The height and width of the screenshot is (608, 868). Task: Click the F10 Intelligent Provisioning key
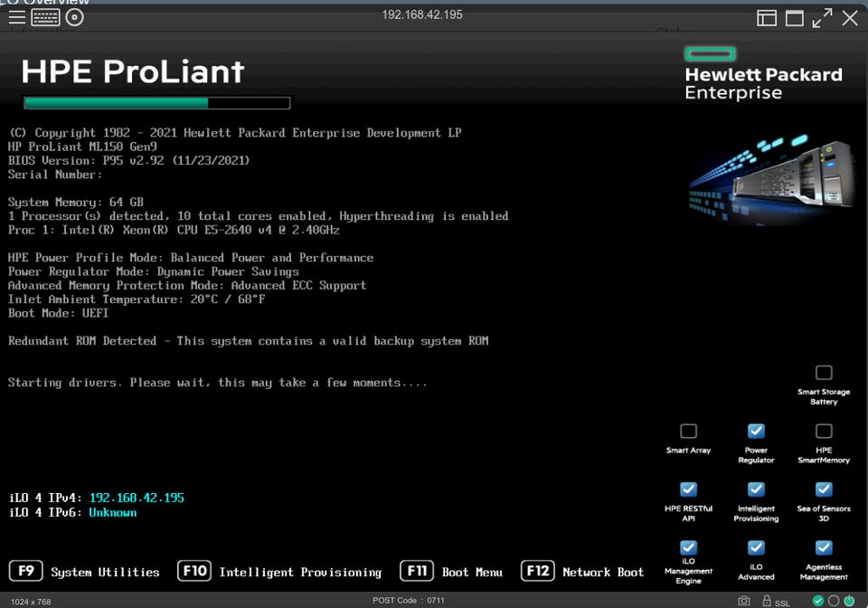(194, 571)
